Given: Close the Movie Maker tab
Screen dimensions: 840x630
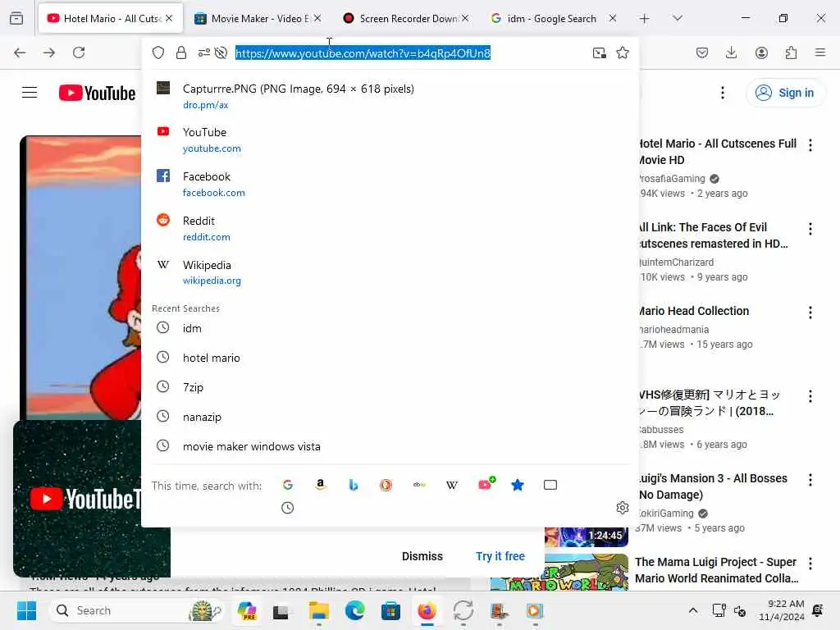Looking at the screenshot, I should click(317, 18).
